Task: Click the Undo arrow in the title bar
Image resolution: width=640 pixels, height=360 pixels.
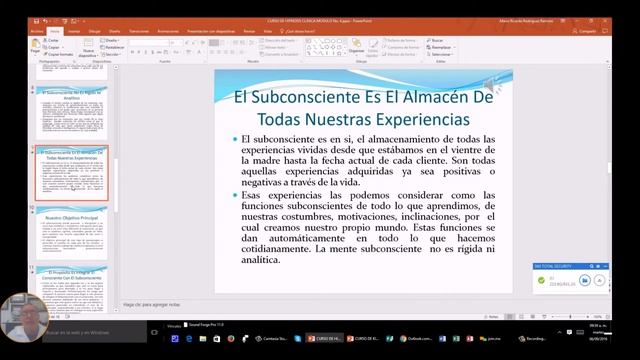Action: 45,21
